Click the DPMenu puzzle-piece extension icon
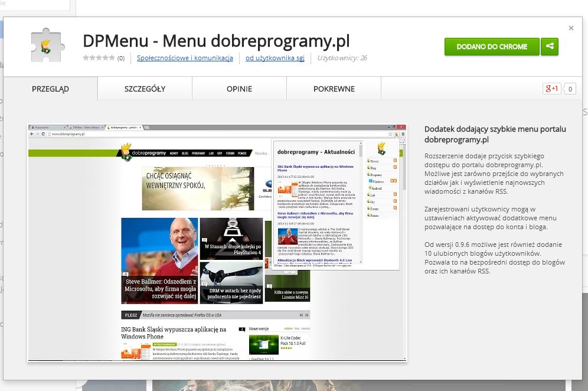The width and height of the screenshot is (588, 391). [48, 45]
